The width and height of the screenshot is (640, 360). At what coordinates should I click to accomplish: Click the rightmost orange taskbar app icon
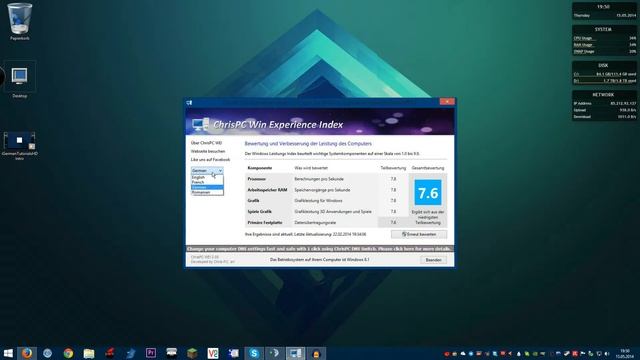(x=316, y=353)
